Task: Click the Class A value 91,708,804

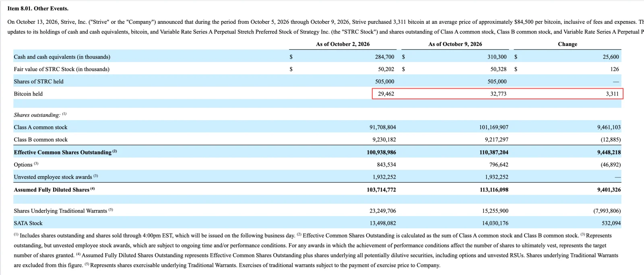Action: tap(383, 127)
